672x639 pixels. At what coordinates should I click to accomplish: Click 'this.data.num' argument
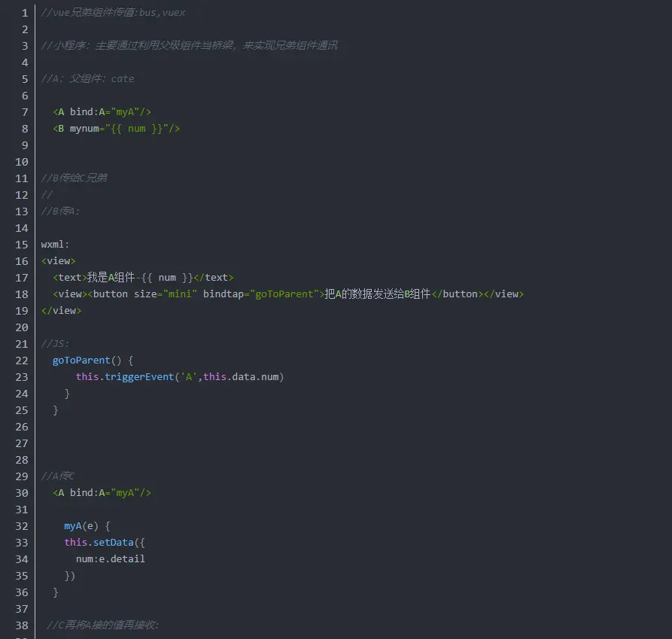[241, 377]
